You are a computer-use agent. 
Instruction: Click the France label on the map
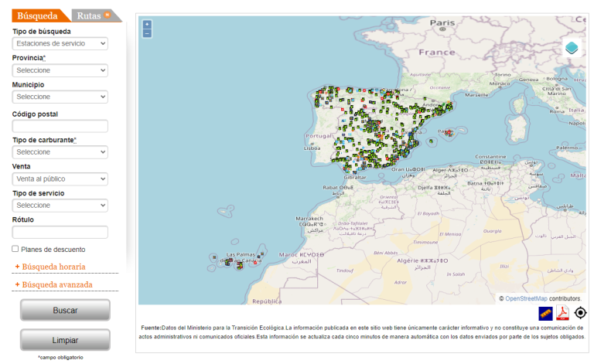click(437, 53)
